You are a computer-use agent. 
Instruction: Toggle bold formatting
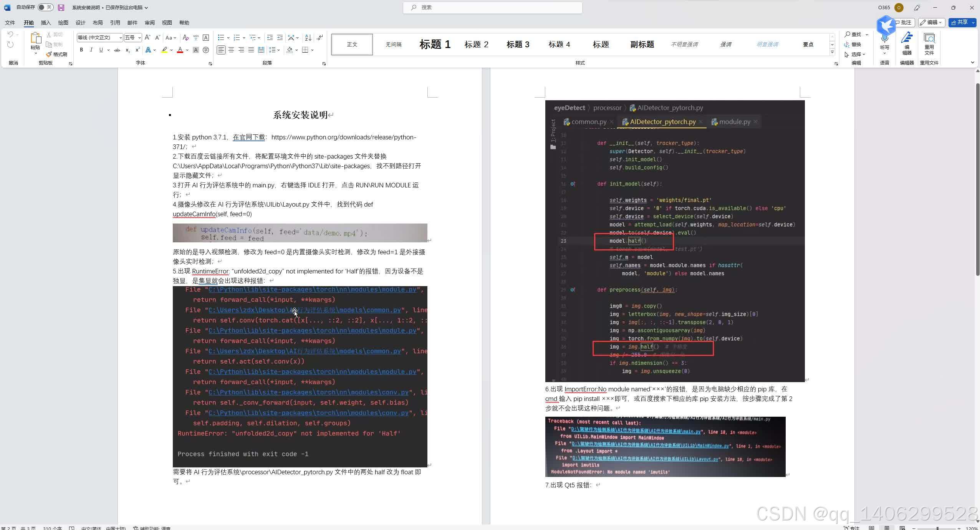[x=81, y=50]
